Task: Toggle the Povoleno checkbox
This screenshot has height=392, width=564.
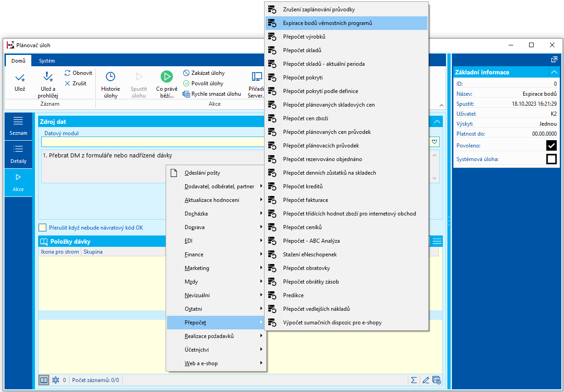Action: tap(551, 145)
